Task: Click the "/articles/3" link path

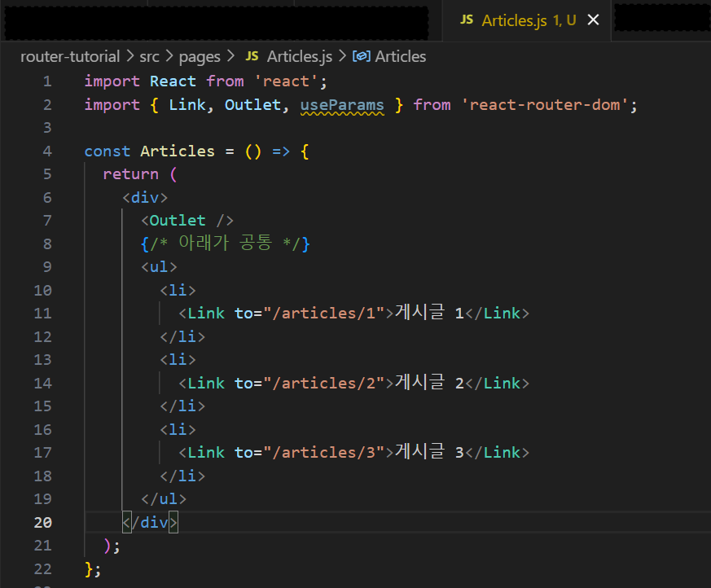Action: pyautogui.click(x=324, y=453)
